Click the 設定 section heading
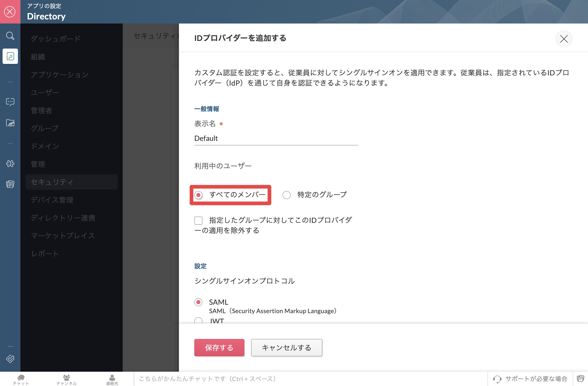This screenshot has height=386, width=588. 200,266
